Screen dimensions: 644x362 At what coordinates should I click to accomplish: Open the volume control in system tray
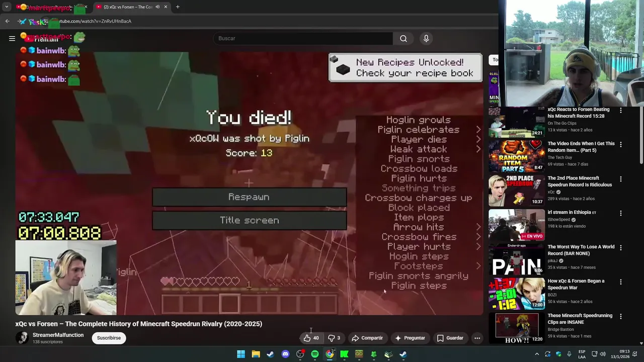click(x=603, y=354)
